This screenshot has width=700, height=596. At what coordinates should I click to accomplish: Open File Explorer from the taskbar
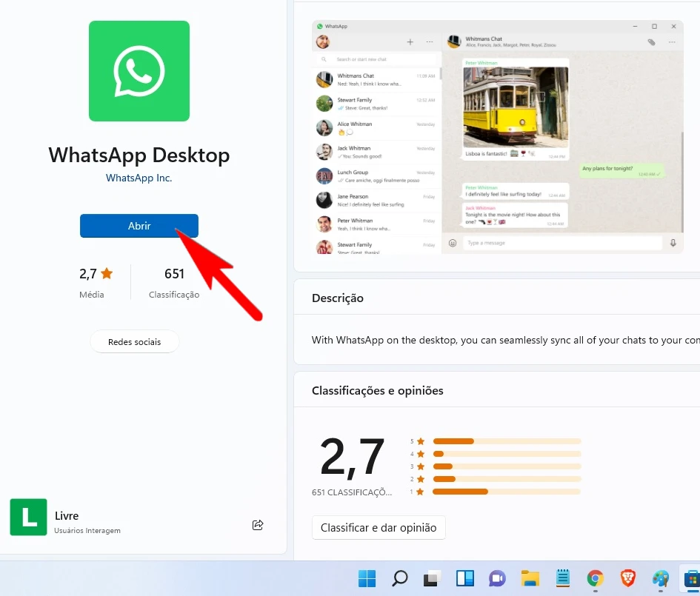530,579
